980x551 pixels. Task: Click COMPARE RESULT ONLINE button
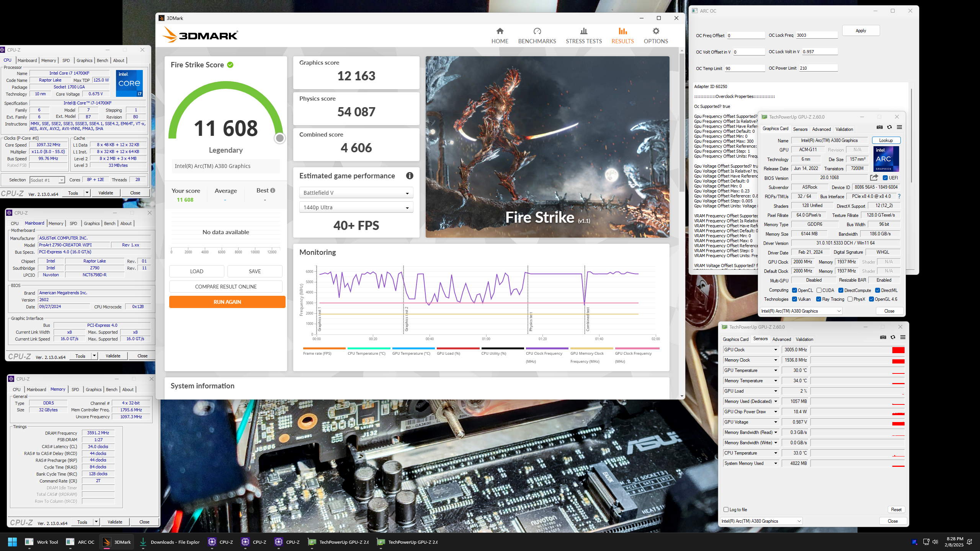225,287
